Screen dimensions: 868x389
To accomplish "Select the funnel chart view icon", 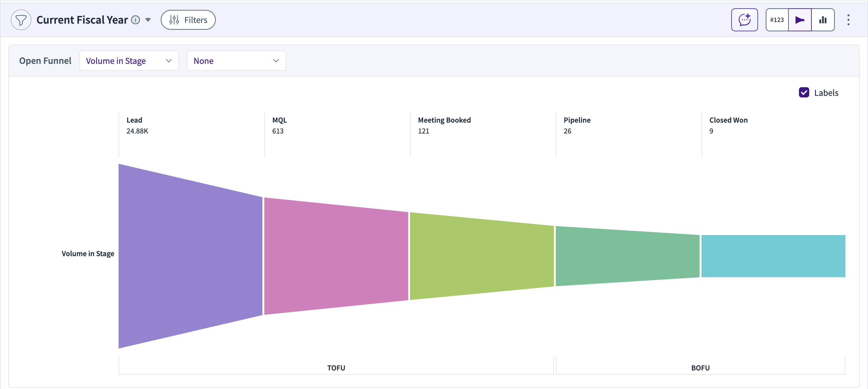I will click(800, 20).
